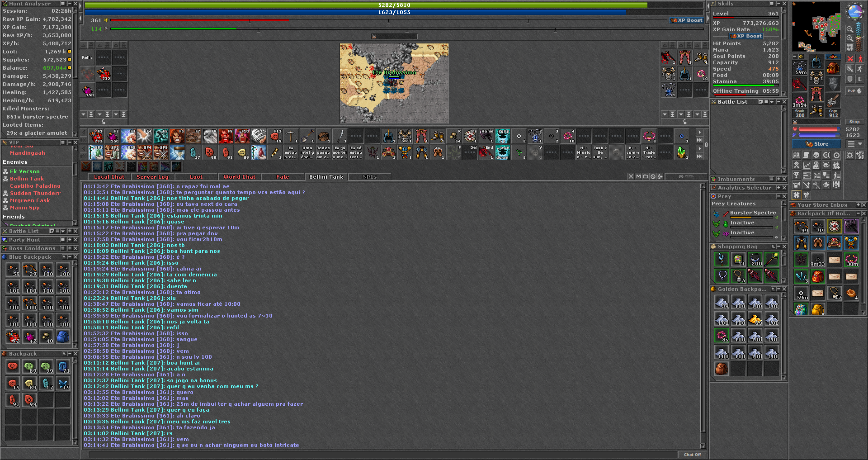Open the Loot chat tab
Screen dimensions: 868x460
tap(196, 177)
